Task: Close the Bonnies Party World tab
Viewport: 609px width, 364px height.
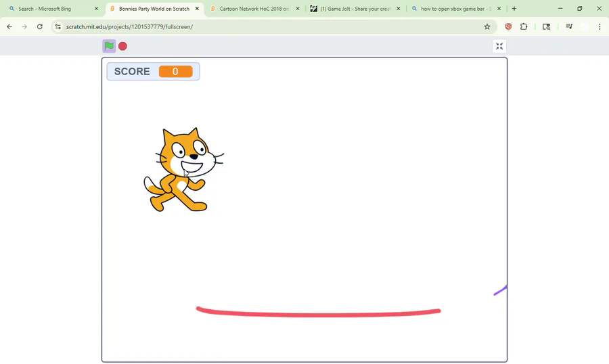Action: click(197, 9)
